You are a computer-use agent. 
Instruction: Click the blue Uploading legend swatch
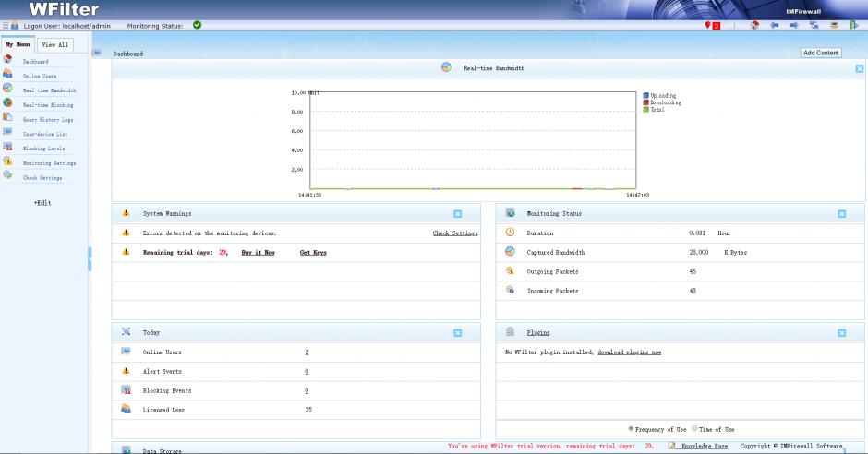(x=645, y=96)
